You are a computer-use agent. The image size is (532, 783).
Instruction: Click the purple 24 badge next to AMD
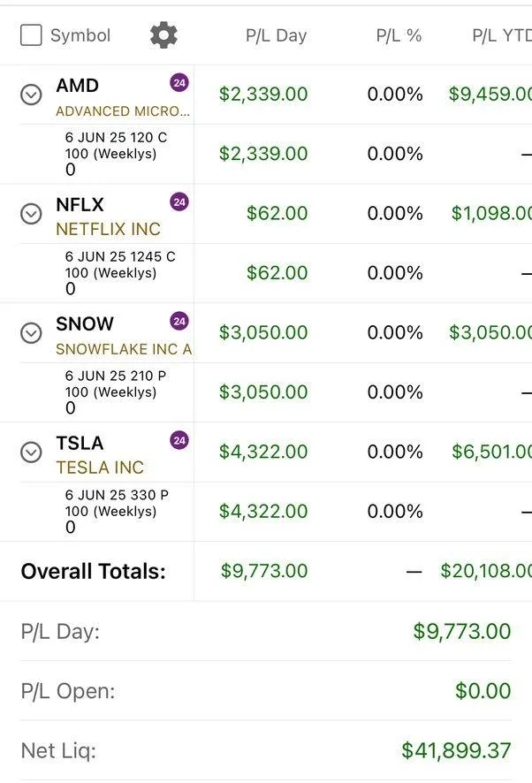click(x=179, y=83)
